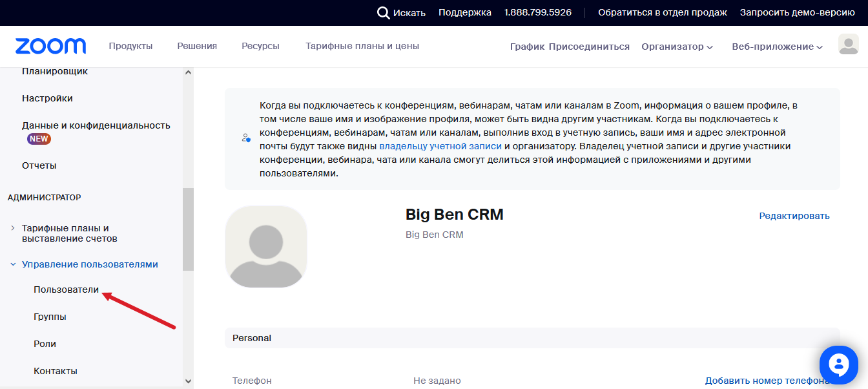Click the Не задано phone value
868x389 pixels.
[437, 381]
